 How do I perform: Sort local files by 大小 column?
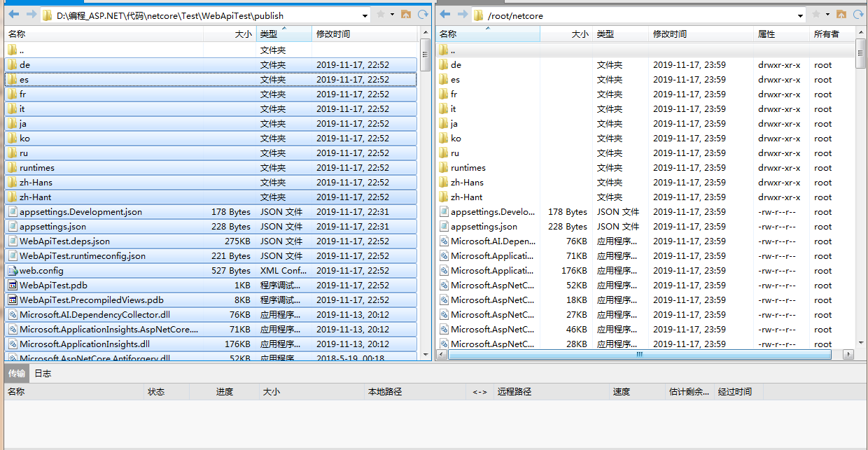click(x=230, y=34)
